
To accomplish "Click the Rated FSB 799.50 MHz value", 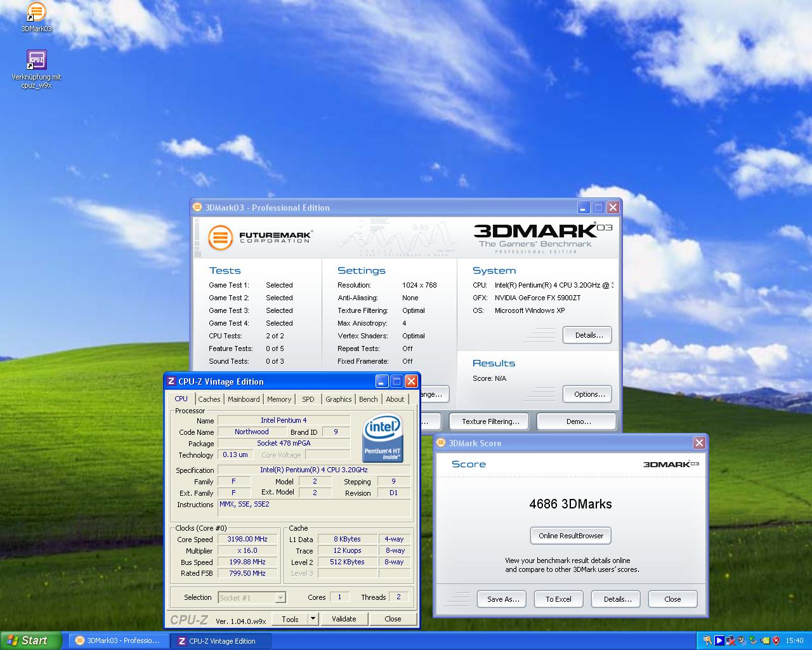I will (x=247, y=573).
